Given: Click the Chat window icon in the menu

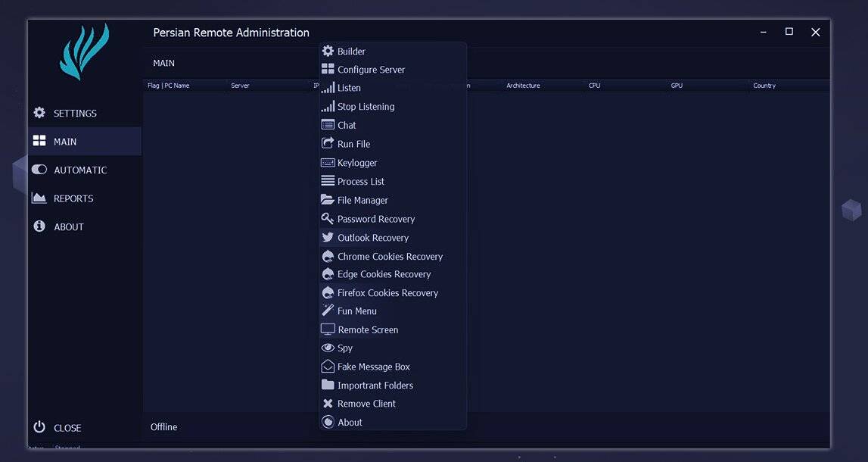Looking at the screenshot, I should 328,125.
